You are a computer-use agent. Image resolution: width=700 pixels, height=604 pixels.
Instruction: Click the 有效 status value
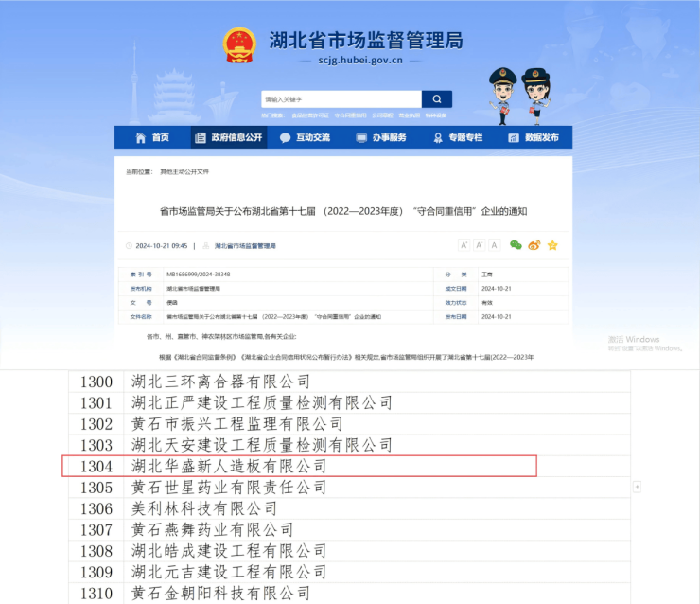click(x=486, y=302)
